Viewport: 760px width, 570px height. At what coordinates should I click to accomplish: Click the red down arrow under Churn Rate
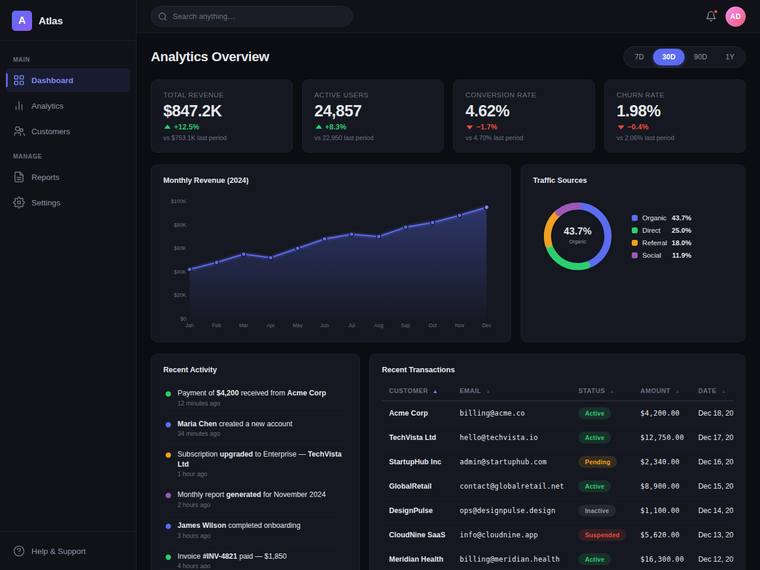(x=620, y=127)
